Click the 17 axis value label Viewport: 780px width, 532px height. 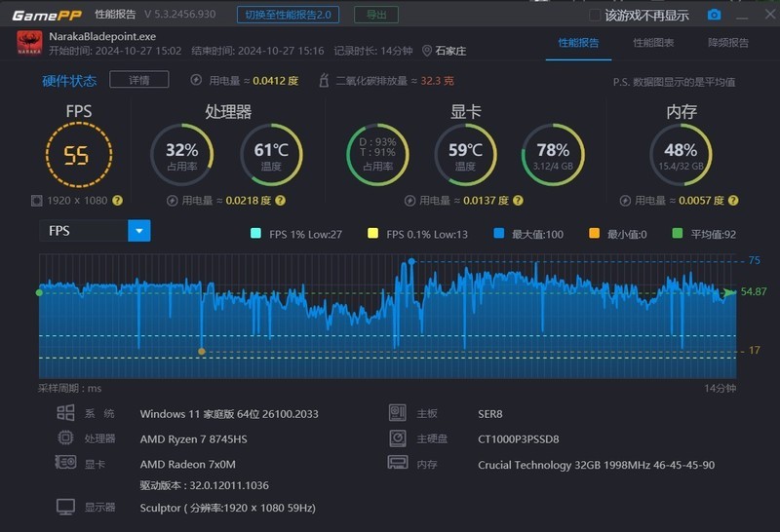coord(754,350)
